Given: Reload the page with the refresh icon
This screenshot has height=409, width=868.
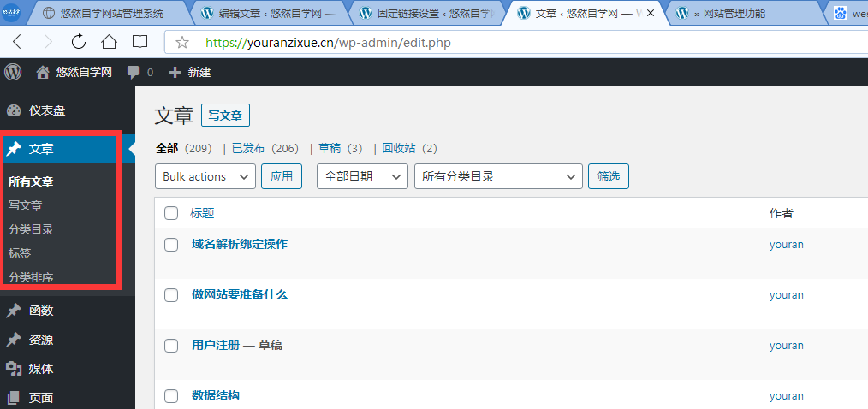Looking at the screenshot, I should coord(79,42).
